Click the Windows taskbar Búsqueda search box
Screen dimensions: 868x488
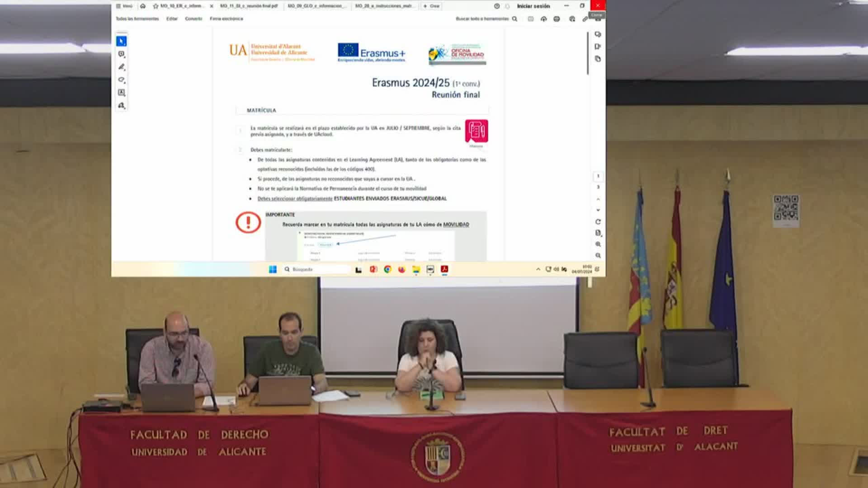tap(316, 269)
